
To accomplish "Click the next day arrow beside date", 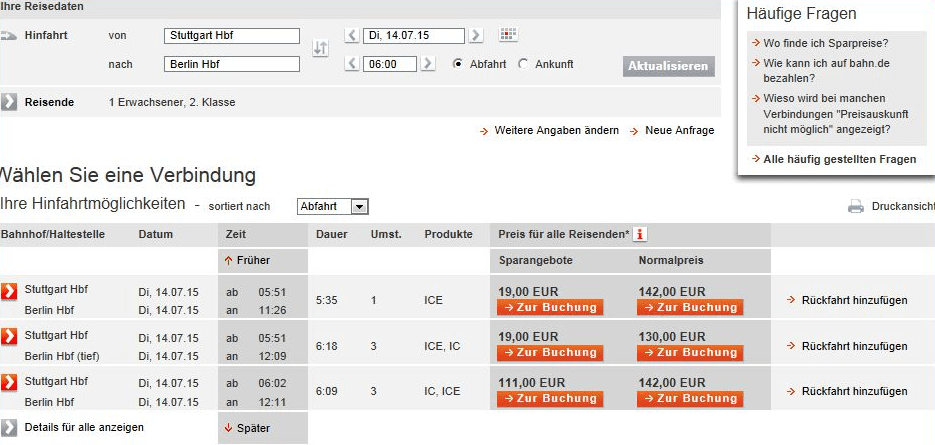I will click(476, 36).
